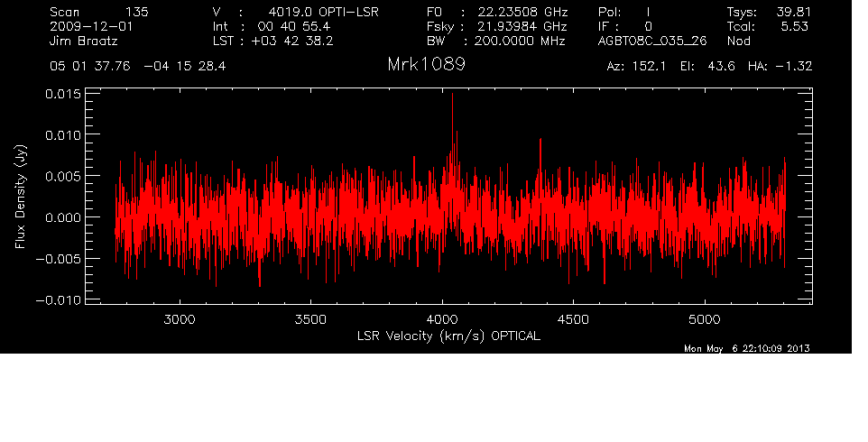Select the observer name Jim Braatz
868x442 pixels.
click(84, 41)
